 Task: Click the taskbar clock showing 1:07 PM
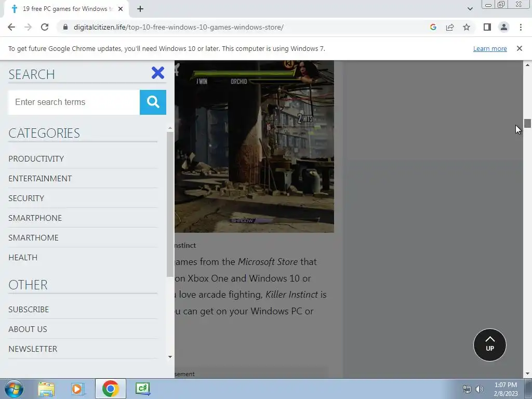pyautogui.click(x=506, y=389)
